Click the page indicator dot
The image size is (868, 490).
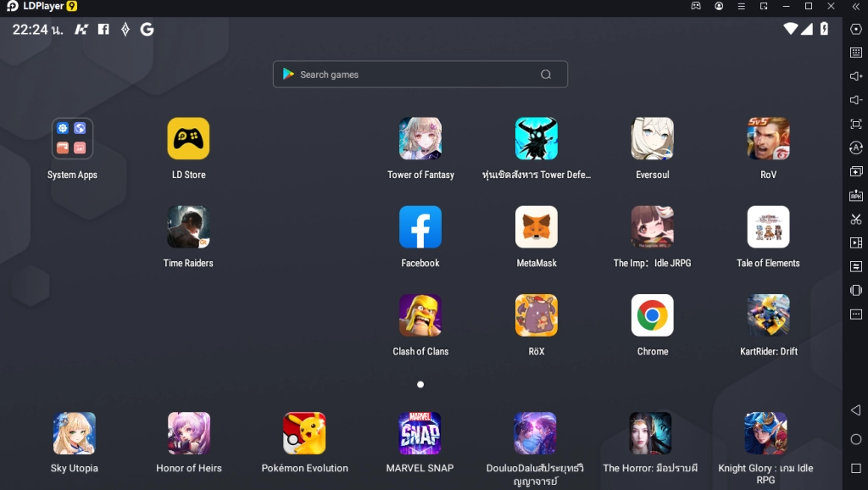[x=420, y=384]
